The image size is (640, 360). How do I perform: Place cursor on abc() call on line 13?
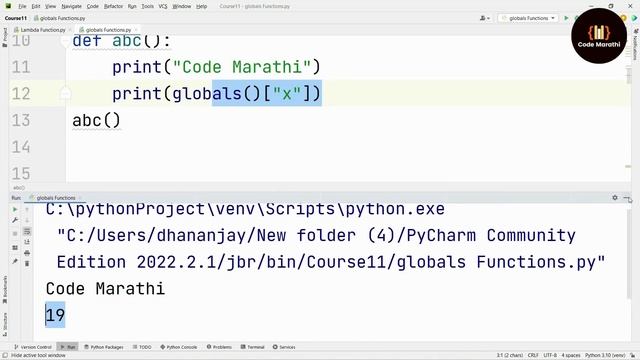(x=96, y=121)
